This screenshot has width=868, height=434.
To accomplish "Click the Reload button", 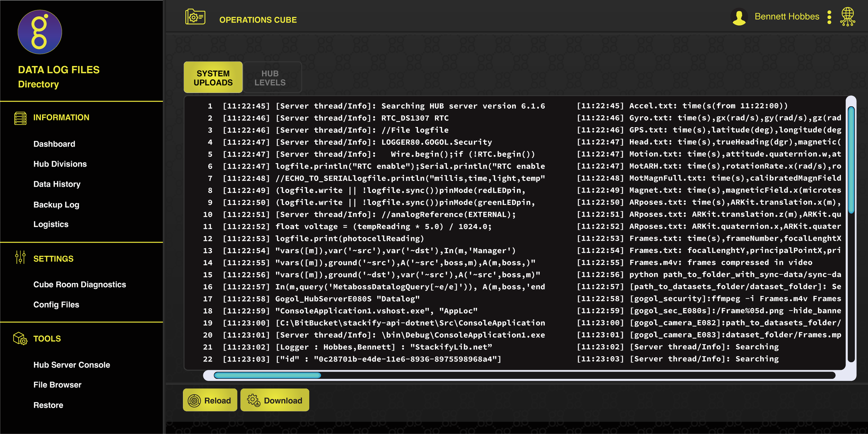I will click(x=210, y=400).
